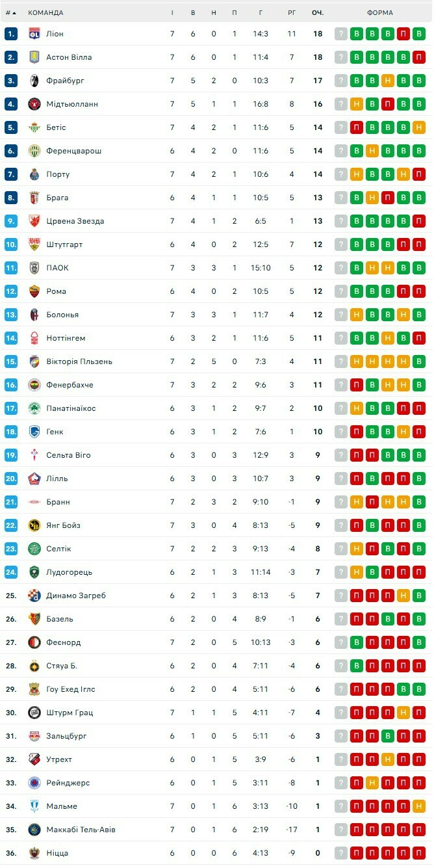Click the orange Н form badge for Фрайбург

pos(388,81)
